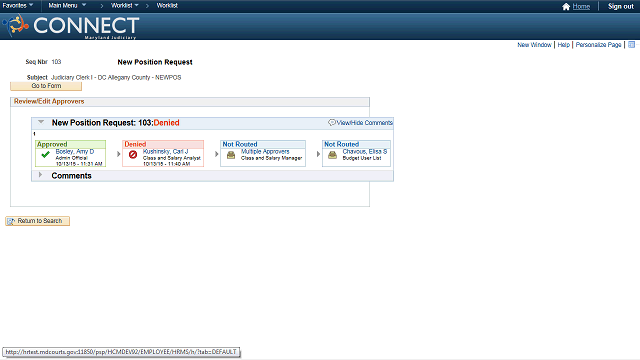This screenshot has height=360, width=640.
Task: Open the Main Menu dropdown
Action: [x=67, y=5]
